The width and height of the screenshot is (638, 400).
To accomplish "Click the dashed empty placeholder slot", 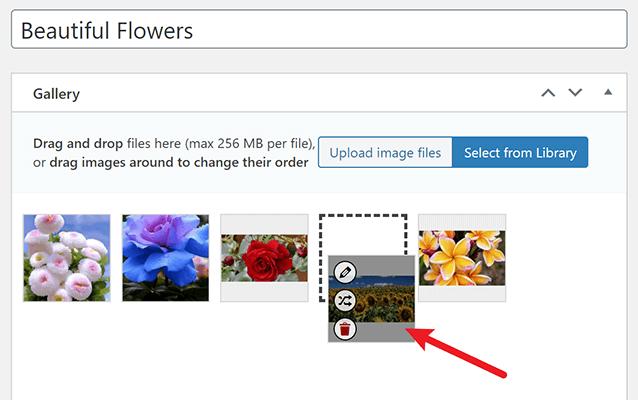I will tap(363, 234).
